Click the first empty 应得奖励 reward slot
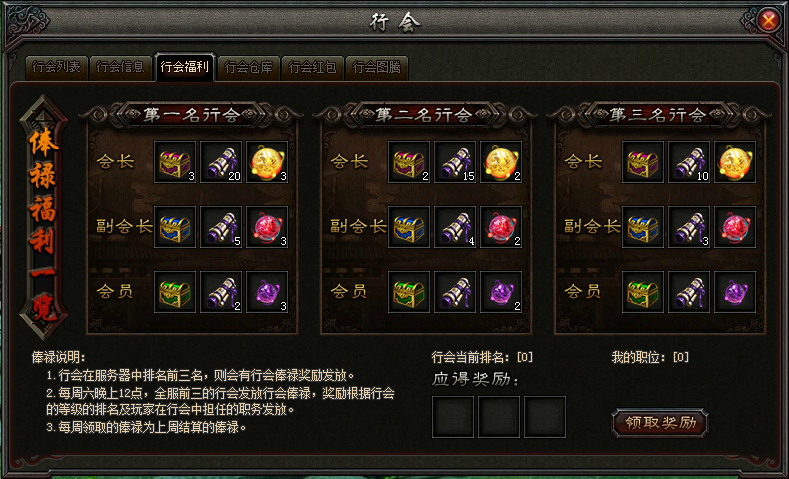Image resolution: width=789 pixels, height=479 pixels. [453, 417]
